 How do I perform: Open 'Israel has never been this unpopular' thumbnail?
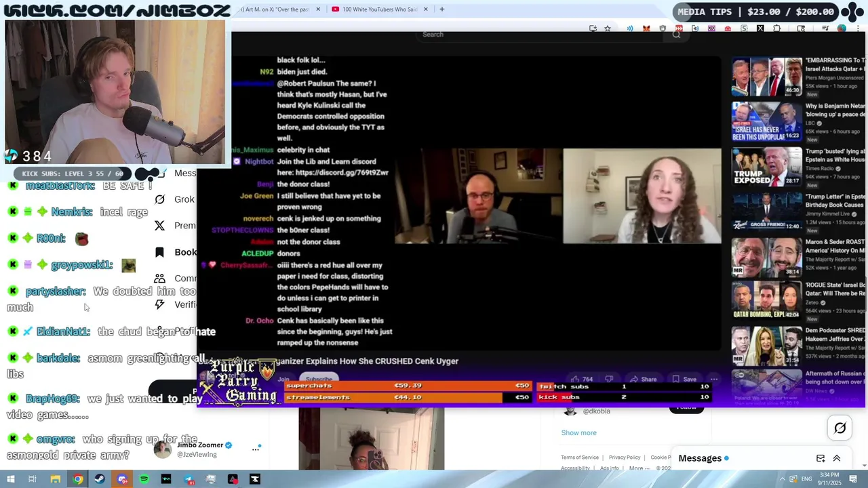(766, 121)
